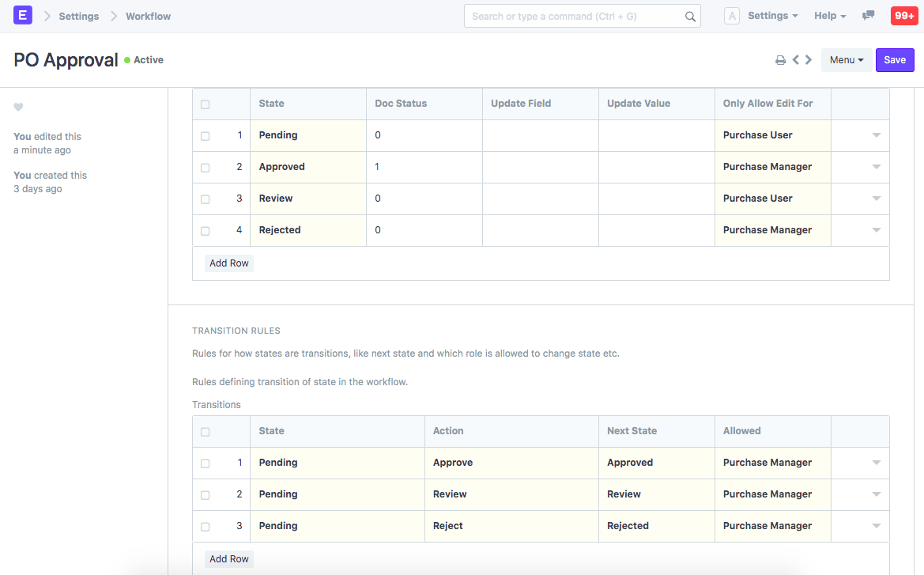
Task: Open chat messages via speech bubble icon
Action: tap(868, 15)
